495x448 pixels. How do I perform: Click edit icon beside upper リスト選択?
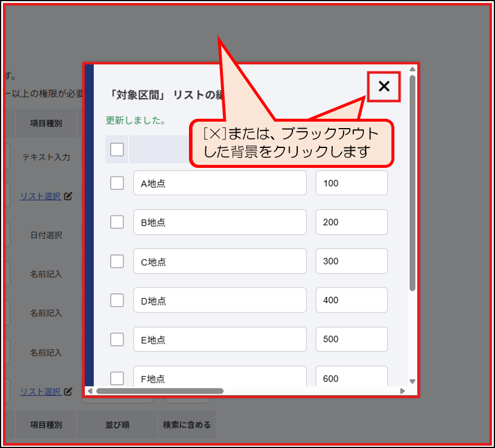click(68, 197)
